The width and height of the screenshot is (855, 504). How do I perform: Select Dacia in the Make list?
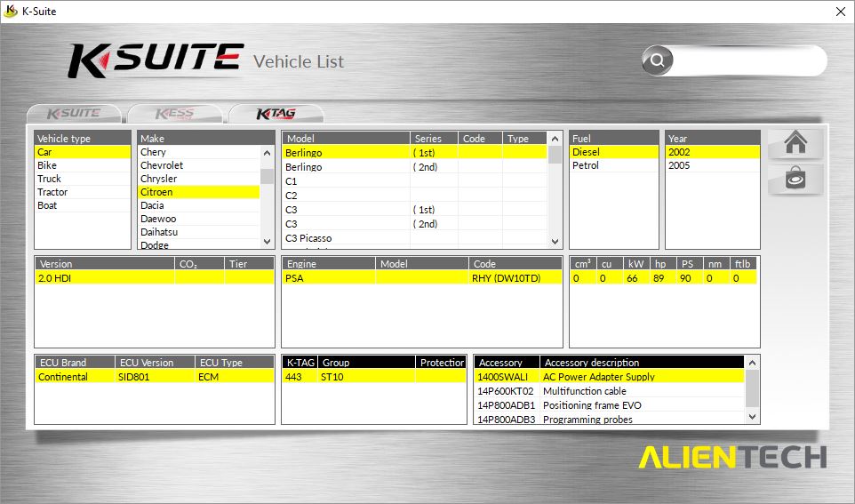click(152, 205)
